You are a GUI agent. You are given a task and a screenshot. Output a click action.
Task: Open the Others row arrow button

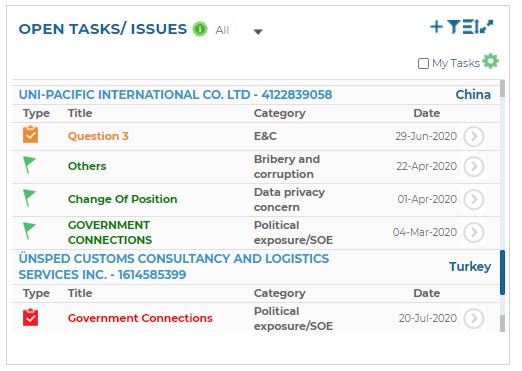click(474, 166)
